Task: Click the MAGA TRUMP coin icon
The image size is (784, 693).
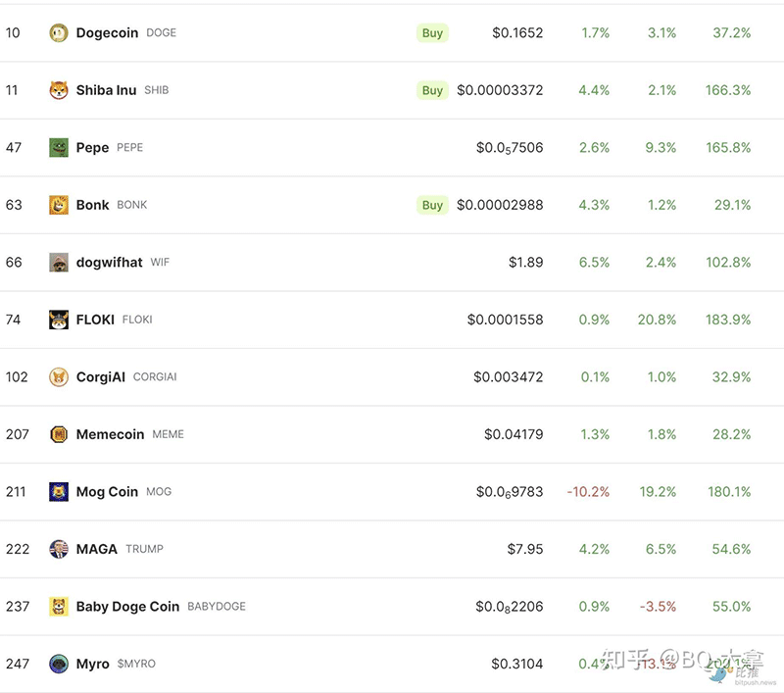Action: pos(59,549)
